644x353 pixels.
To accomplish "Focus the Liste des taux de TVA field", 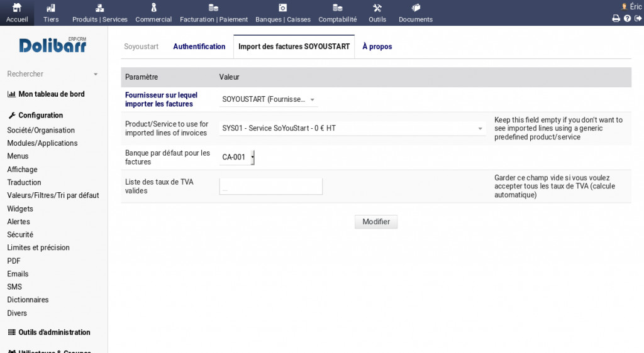I will click(270, 186).
